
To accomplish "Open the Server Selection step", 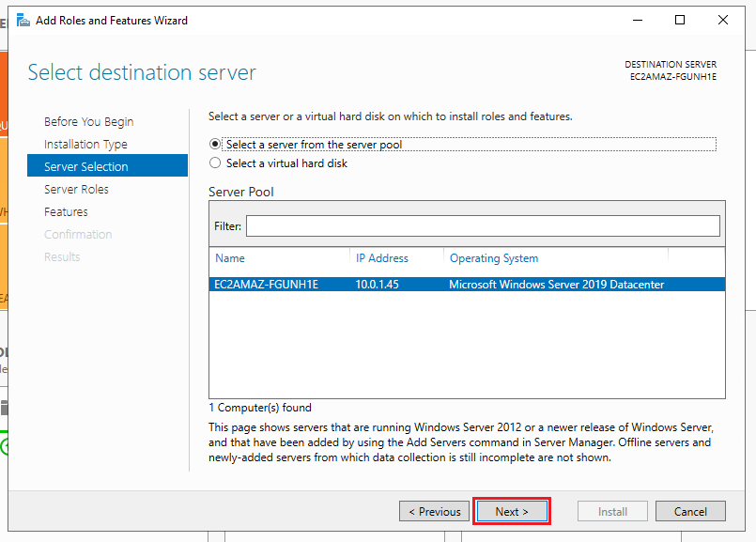I will (107, 166).
